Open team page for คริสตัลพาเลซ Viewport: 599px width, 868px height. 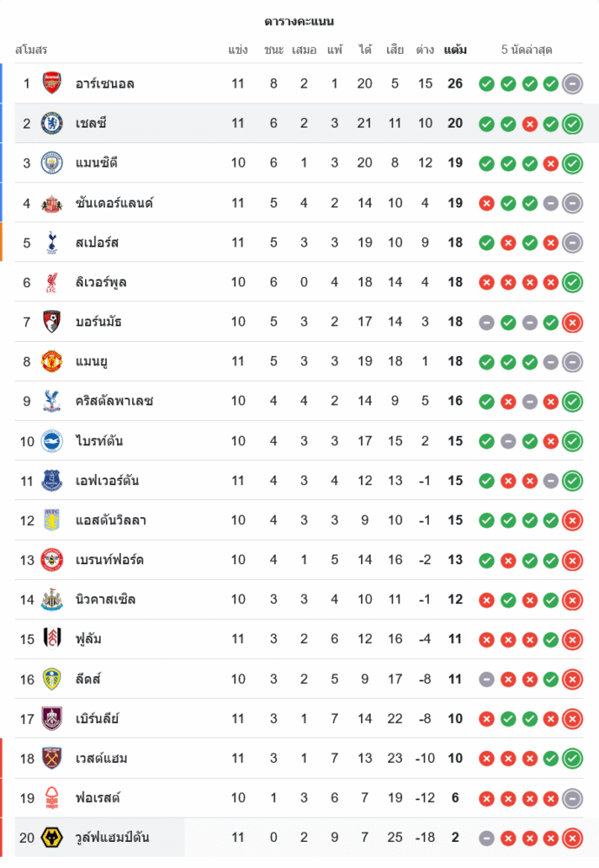click(x=115, y=401)
